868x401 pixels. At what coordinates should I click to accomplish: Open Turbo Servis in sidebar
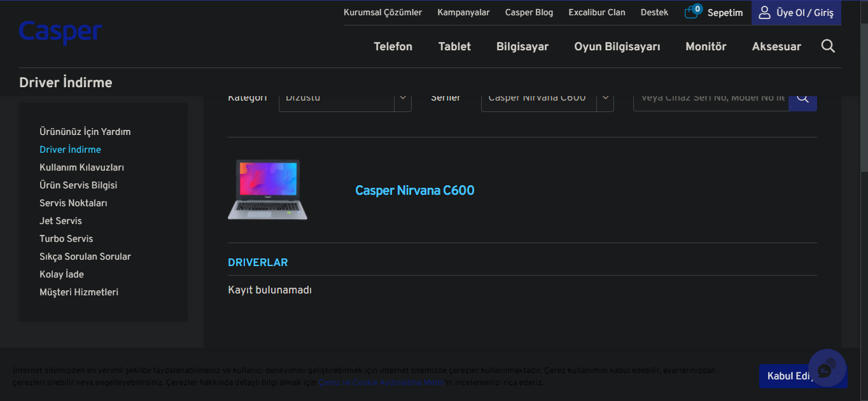(66, 239)
